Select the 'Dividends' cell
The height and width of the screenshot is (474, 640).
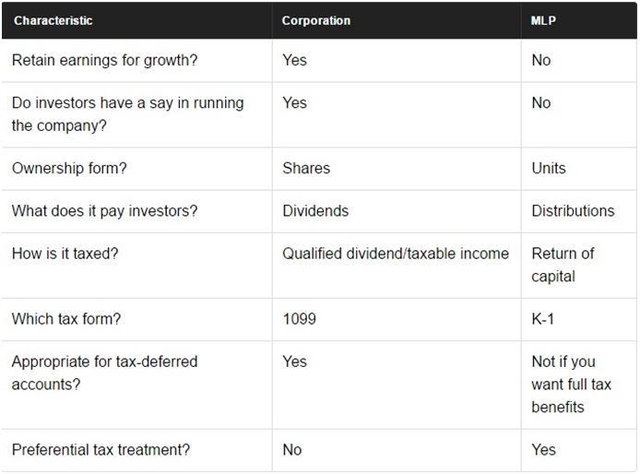tap(316, 211)
